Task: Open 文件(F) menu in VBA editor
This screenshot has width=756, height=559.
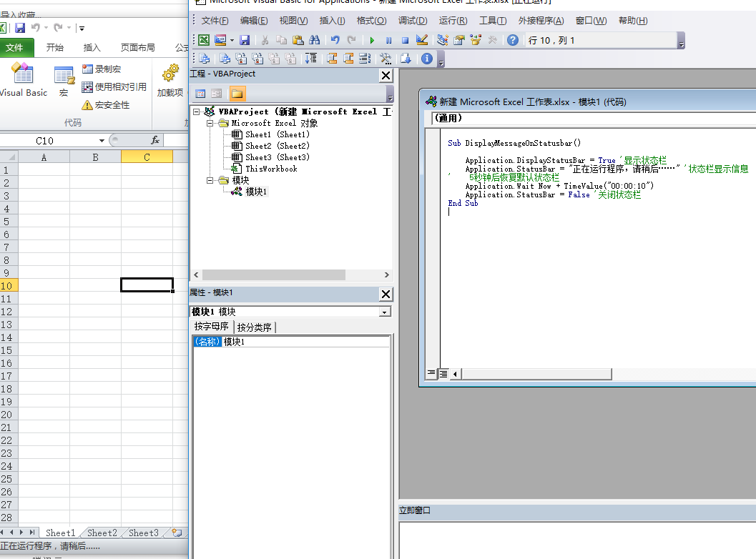Action: pos(215,21)
